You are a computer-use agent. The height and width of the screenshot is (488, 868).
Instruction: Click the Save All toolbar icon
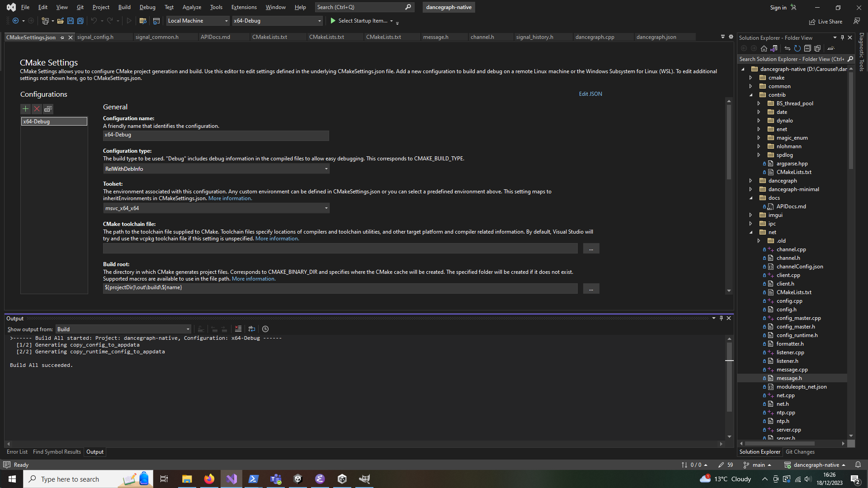click(x=80, y=21)
